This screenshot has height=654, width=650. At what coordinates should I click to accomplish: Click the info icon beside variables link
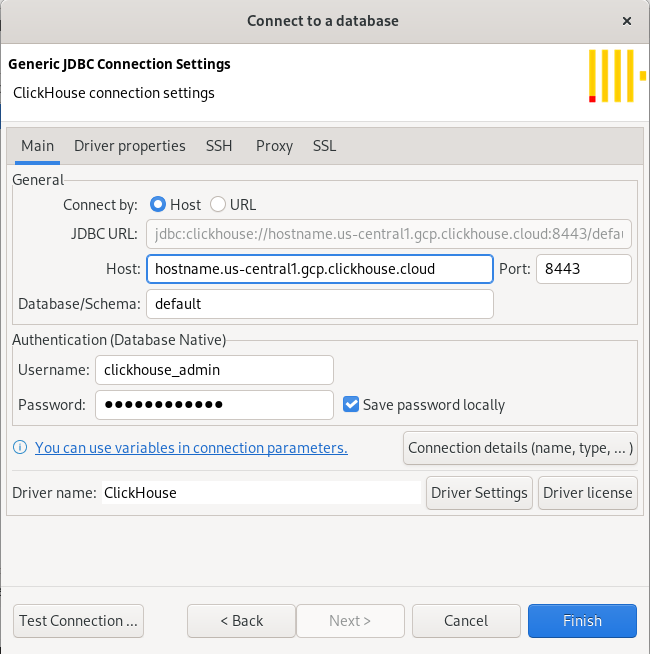(x=20, y=448)
